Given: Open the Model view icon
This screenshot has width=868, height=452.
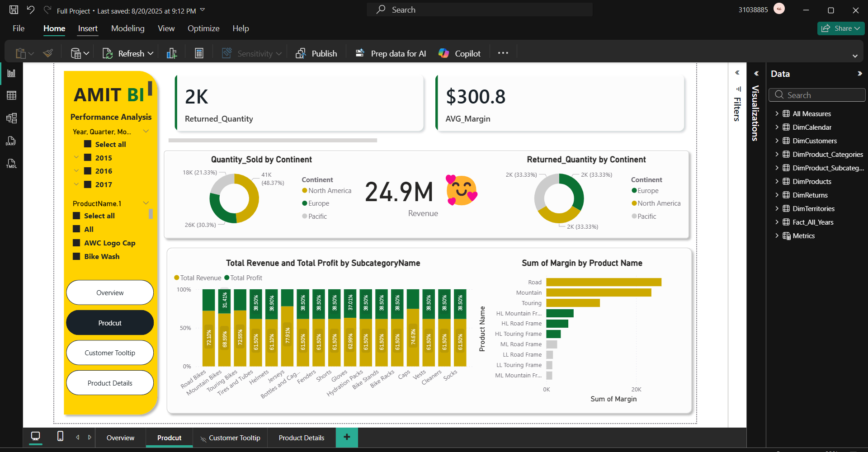Looking at the screenshot, I should 11,118.
